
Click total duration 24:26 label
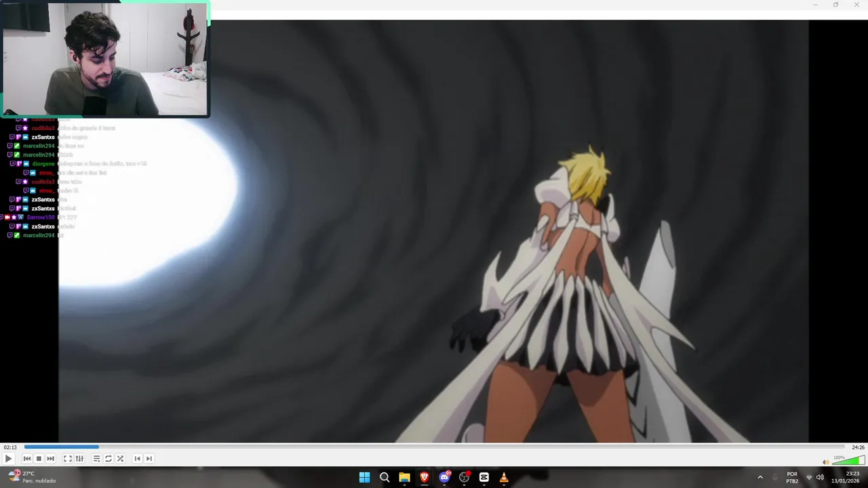click(x=858, y=447)
